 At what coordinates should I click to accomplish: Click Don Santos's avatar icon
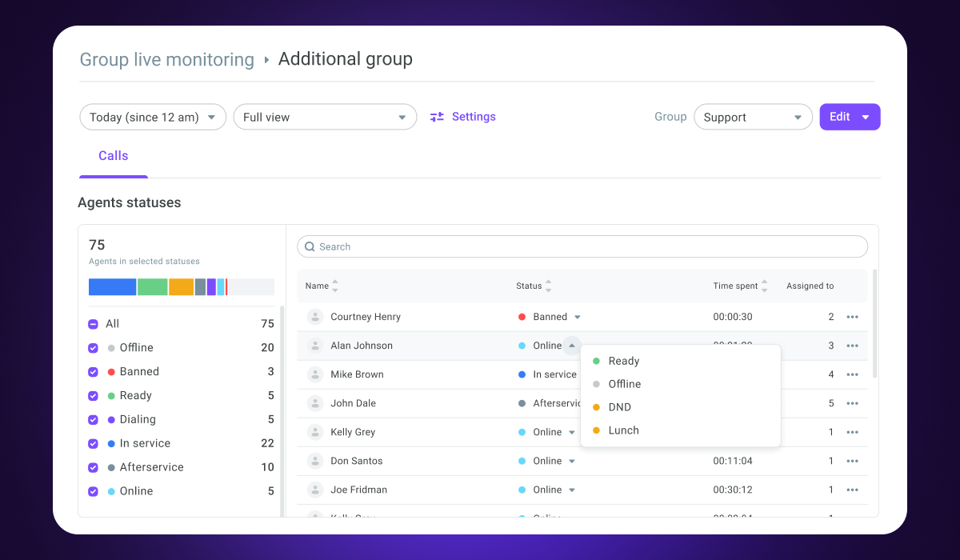tap(315, 461)
